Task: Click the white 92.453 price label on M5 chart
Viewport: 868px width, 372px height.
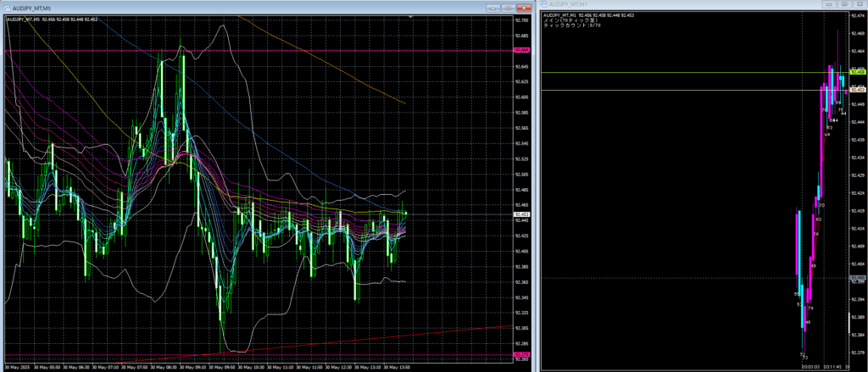Action: [522, 214]
